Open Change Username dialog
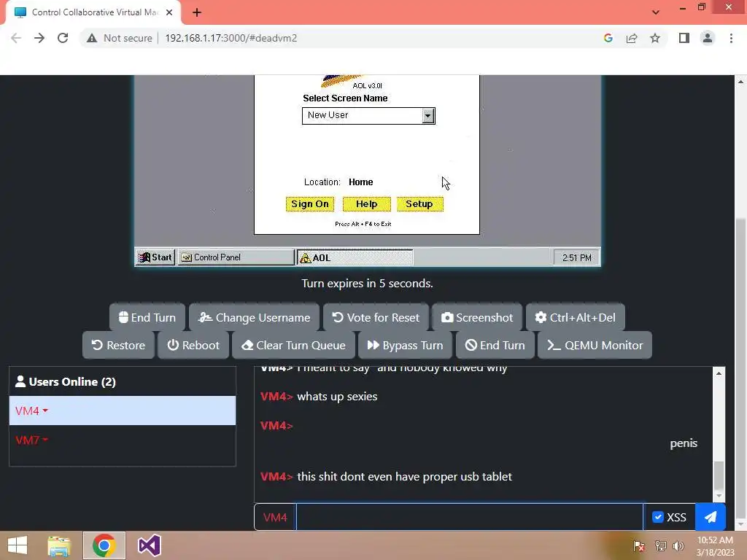The height and width of the screenshot is (560, 747). 254,317
